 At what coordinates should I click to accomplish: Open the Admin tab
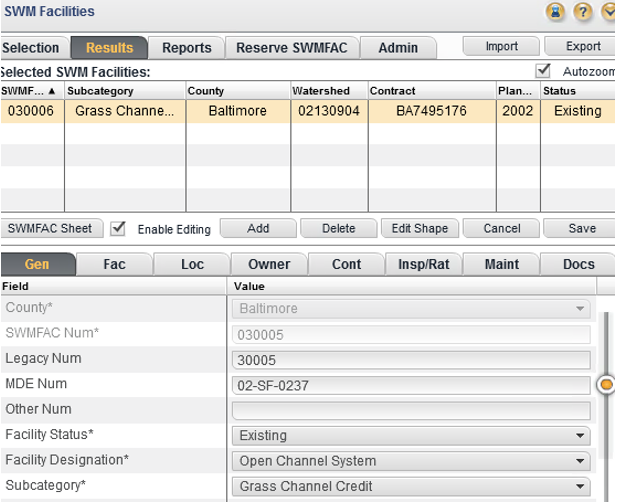(398, 48)
